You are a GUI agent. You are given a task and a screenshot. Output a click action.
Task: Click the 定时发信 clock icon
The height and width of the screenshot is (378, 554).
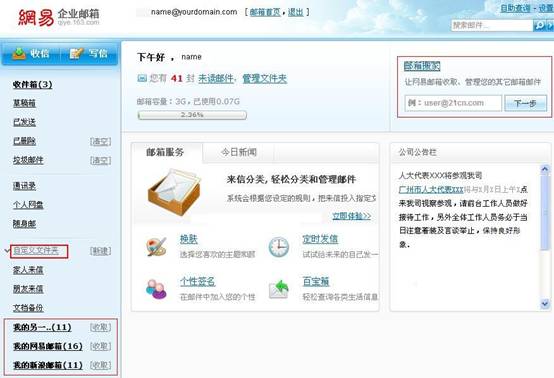278,247
